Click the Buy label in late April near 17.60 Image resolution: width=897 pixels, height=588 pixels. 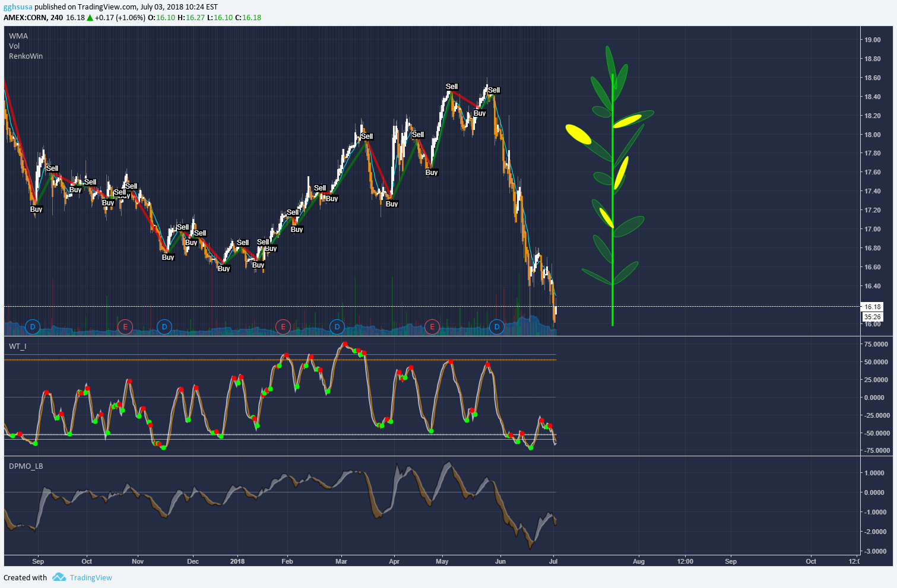click(x=432, y=173)
